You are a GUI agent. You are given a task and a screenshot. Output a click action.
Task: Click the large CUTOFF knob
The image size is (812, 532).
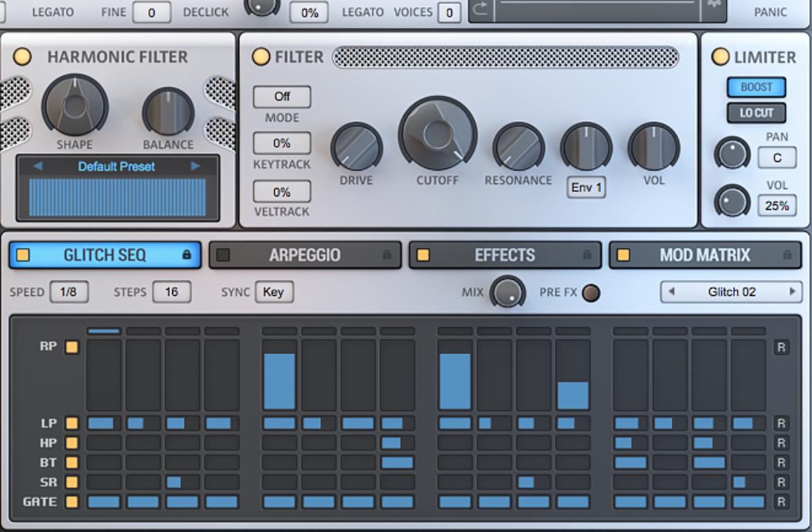[438, 135]
